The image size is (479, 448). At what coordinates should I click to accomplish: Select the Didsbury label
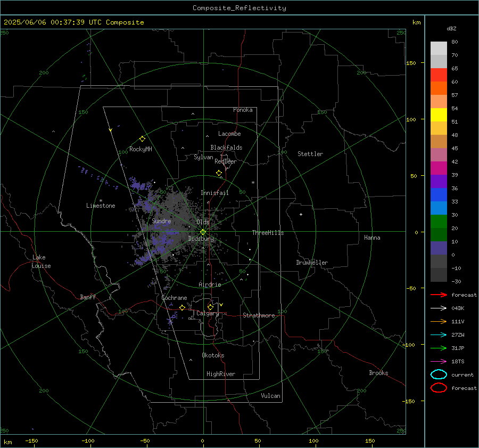pyautogui.click(x=201, y=239)
